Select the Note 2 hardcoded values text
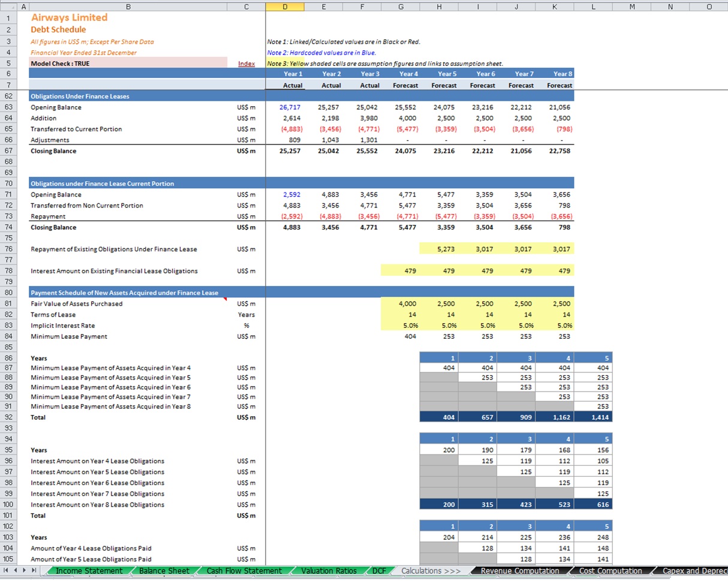The image size is (728, 581). [321, 53]
